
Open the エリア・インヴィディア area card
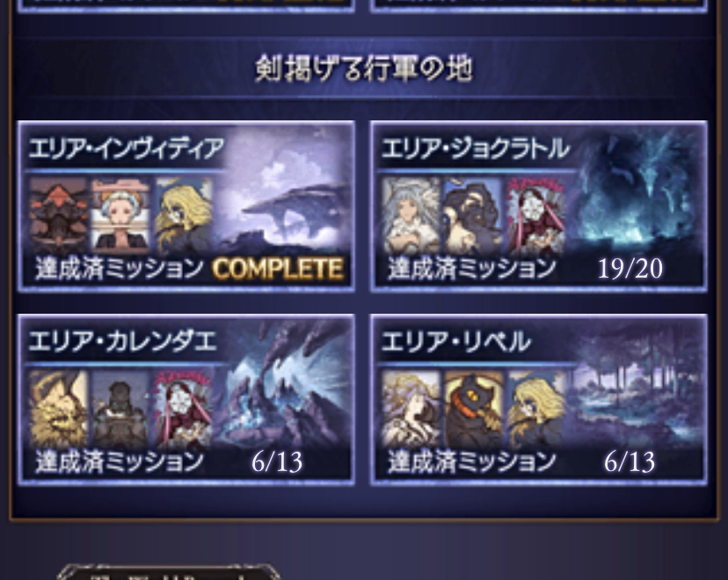tap(186, 207)
